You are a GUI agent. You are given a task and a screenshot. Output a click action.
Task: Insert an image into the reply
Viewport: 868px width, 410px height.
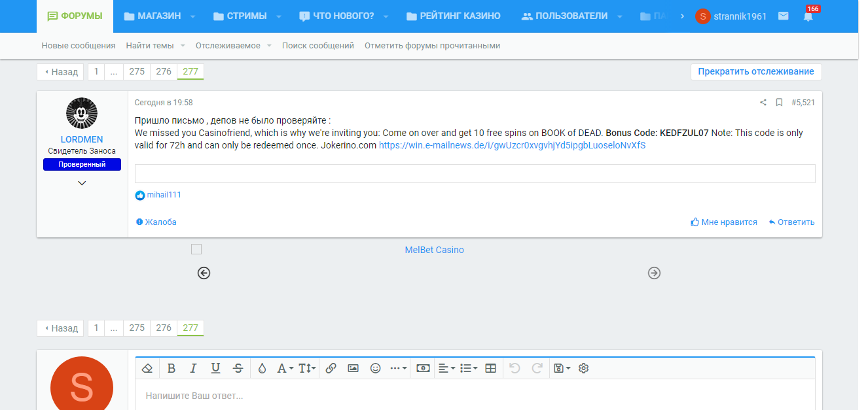tap(353, 368)
